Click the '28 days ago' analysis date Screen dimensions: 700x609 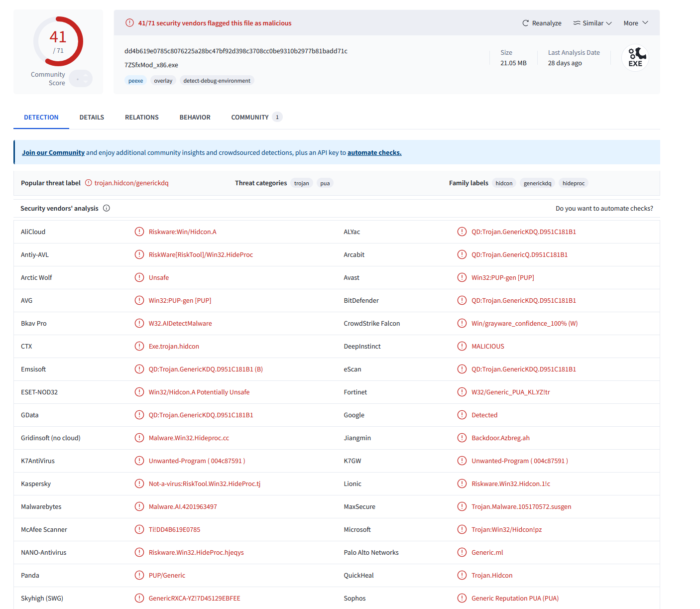coord(565,63)
